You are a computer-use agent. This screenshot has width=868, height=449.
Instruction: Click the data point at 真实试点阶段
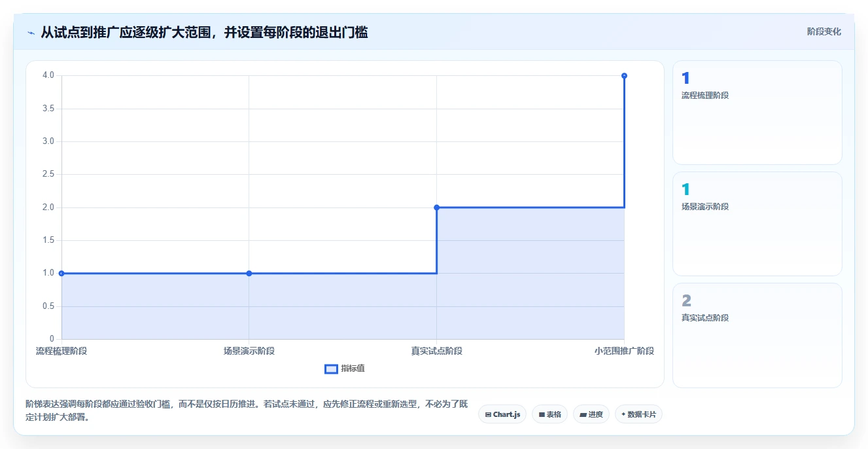[x=436, y=207]
